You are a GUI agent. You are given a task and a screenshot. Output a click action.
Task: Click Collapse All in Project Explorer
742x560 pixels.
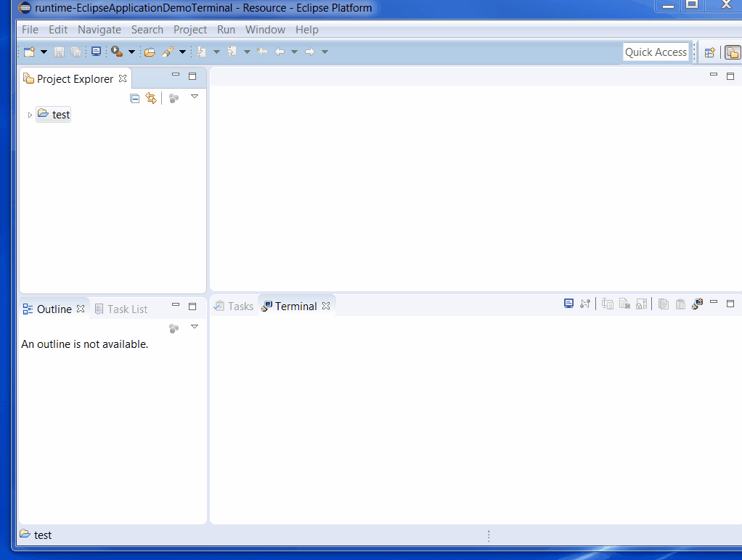(x=134, y=98)
